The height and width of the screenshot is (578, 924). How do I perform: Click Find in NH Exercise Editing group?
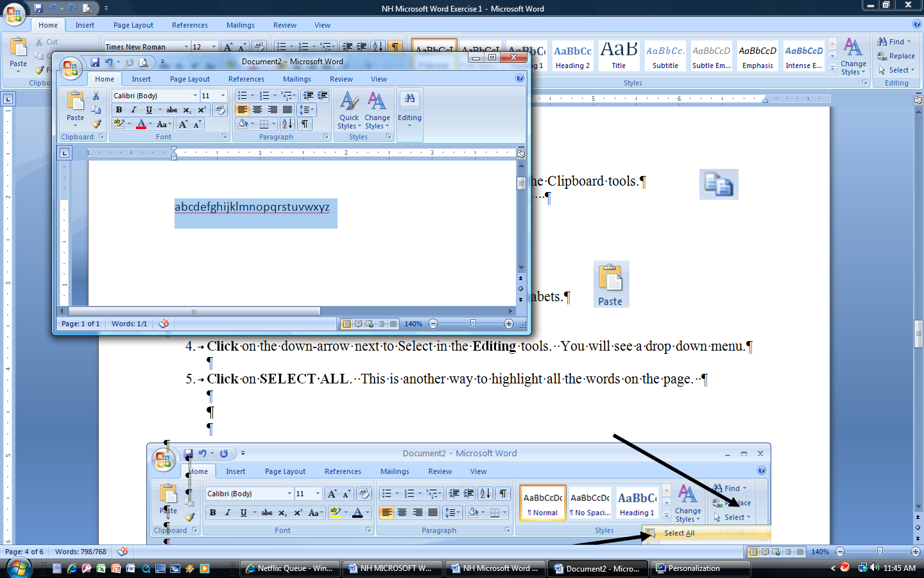tap(894, 42)
